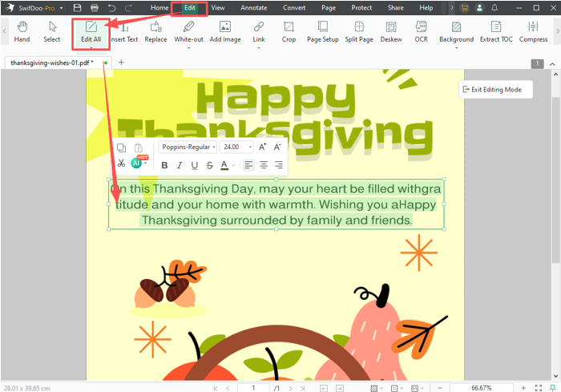Go to the next page arrow
The image size is (561, 392).
[x=290, y=388]
